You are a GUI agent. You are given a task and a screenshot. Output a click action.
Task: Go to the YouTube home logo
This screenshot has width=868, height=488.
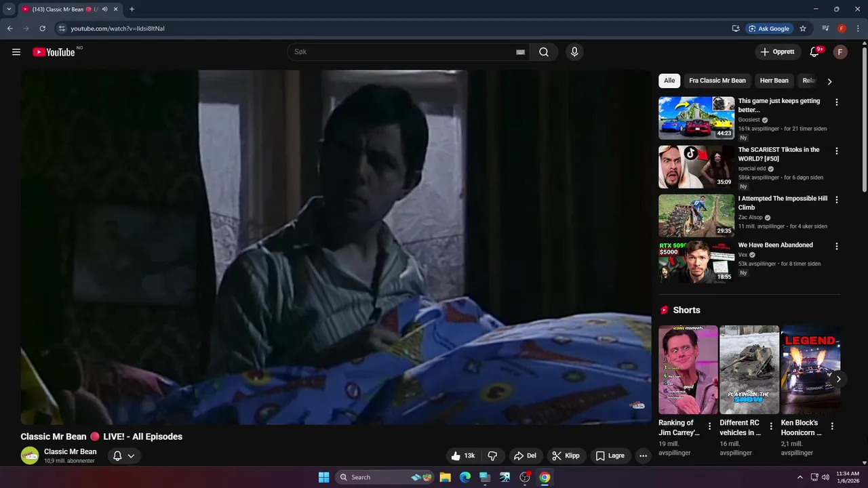[54, 52]
